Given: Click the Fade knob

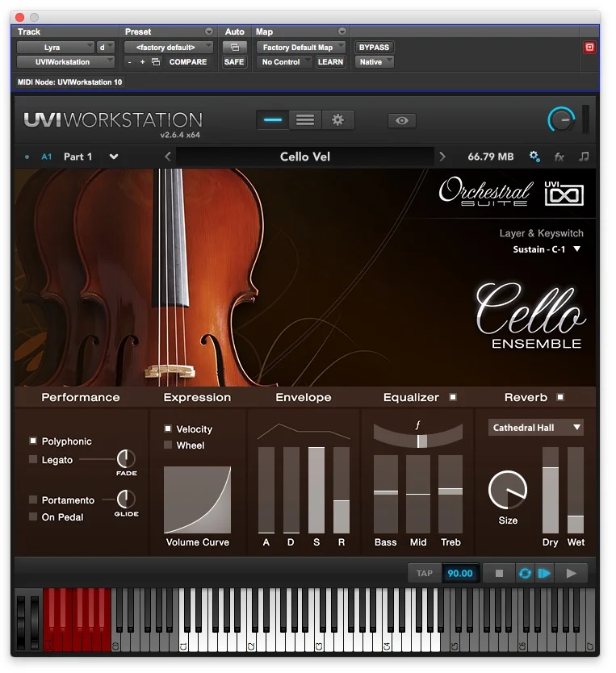Looking at the screenshot, I should coord(126,459).
